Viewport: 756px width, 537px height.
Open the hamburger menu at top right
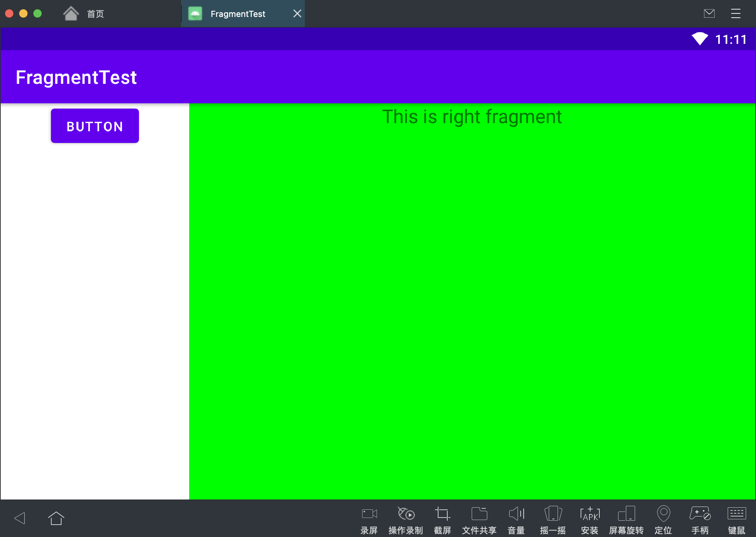735,13
